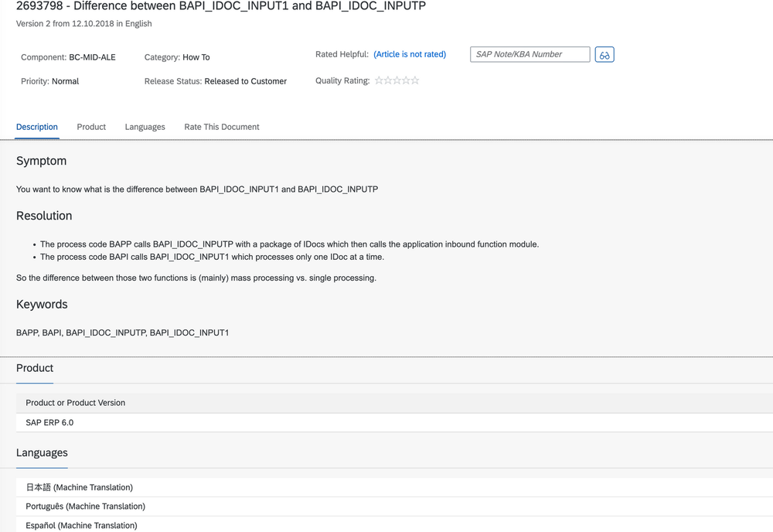
Task: Click the BC-MID-ALE component value
Action: [x=92, y=57]
